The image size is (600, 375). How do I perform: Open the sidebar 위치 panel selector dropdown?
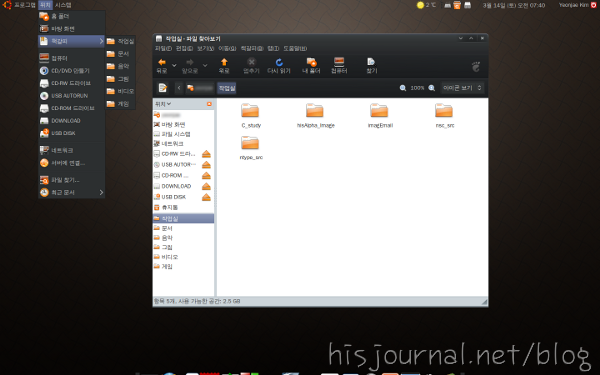[x=163, y=104]
